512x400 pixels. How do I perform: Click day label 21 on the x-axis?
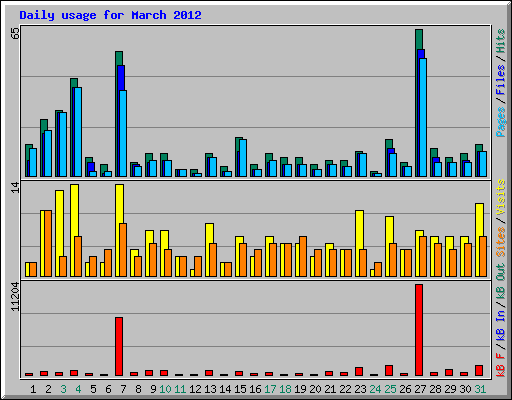coord(330,389)
